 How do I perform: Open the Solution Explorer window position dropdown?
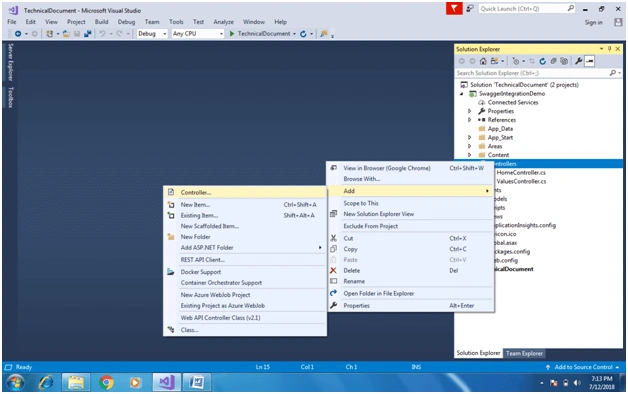[x=601, y=49]
